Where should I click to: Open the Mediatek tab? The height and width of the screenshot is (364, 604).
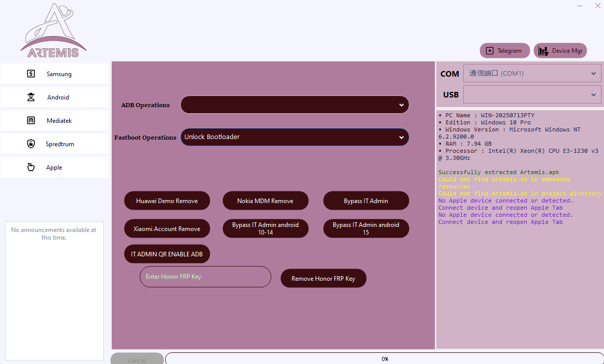[59, 120]
